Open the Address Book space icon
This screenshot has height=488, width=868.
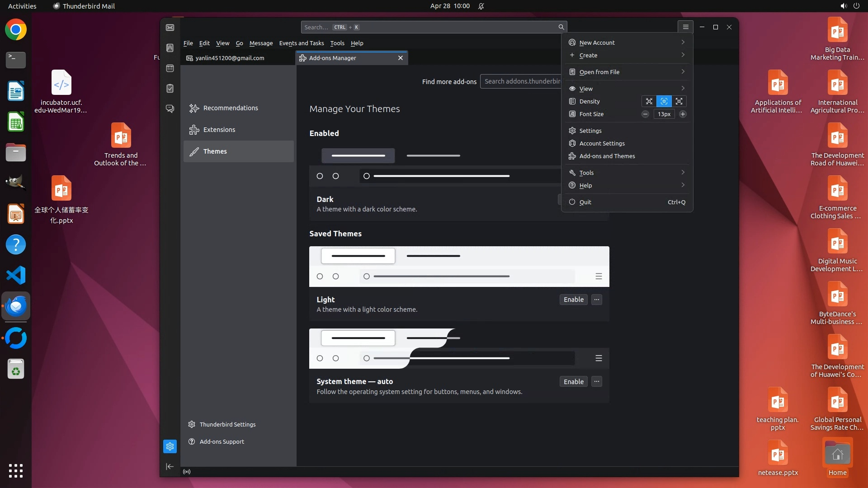coord(170,48)
